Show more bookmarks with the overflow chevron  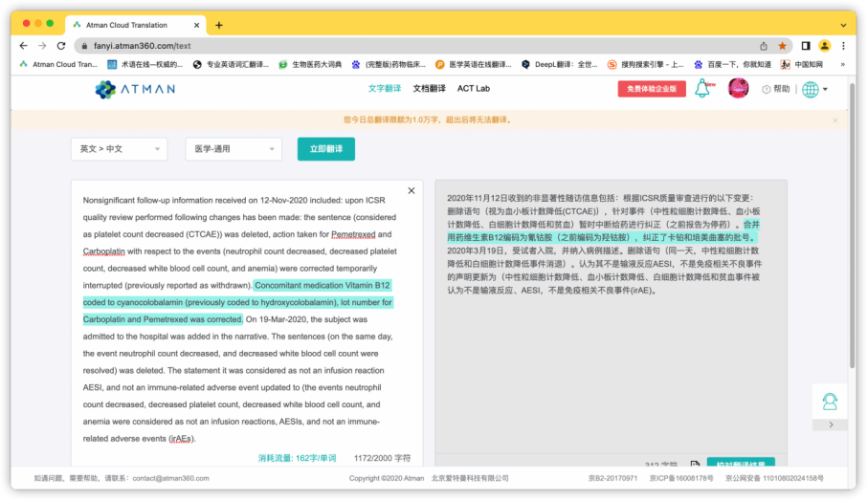(x=842, y=64)
